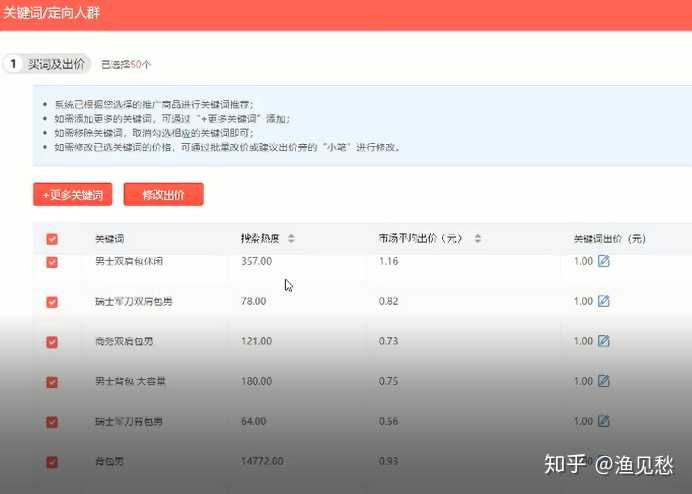692x494 pixels.
Task: Sort by 市场平均出价 arrows
Action: pos(477,239)
